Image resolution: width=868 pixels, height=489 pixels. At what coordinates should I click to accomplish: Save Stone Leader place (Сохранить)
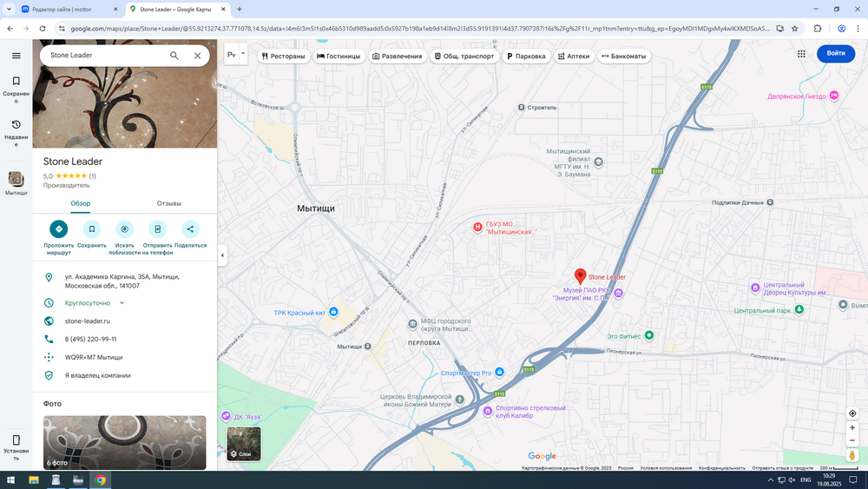point(91,229)
